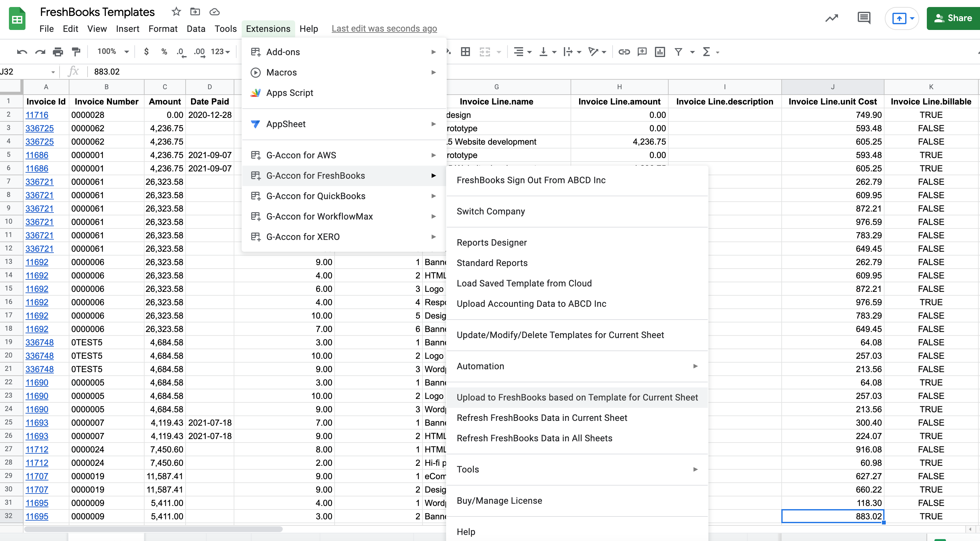
Task: Open invoice id 336748 link in row 19
Action: click(39, 343)
